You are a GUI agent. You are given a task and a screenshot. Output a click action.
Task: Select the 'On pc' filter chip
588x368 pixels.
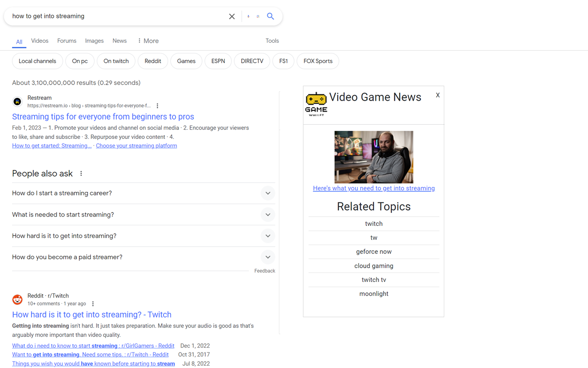[x=80, y=61]
